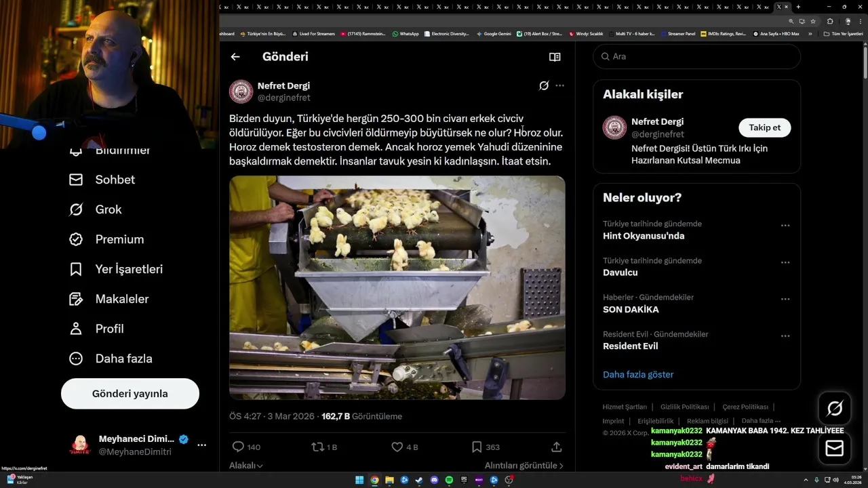Image resolution: width=868 pixels, height=488 pixels.
Task: Open Grok in the left sidebar
Action: pyautogui.click(x=96, y=209)
